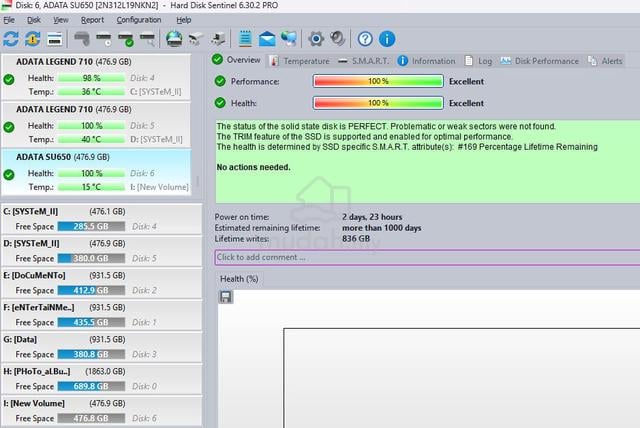
Task: Click the disk icon with green checkmark
Action: 126,39
